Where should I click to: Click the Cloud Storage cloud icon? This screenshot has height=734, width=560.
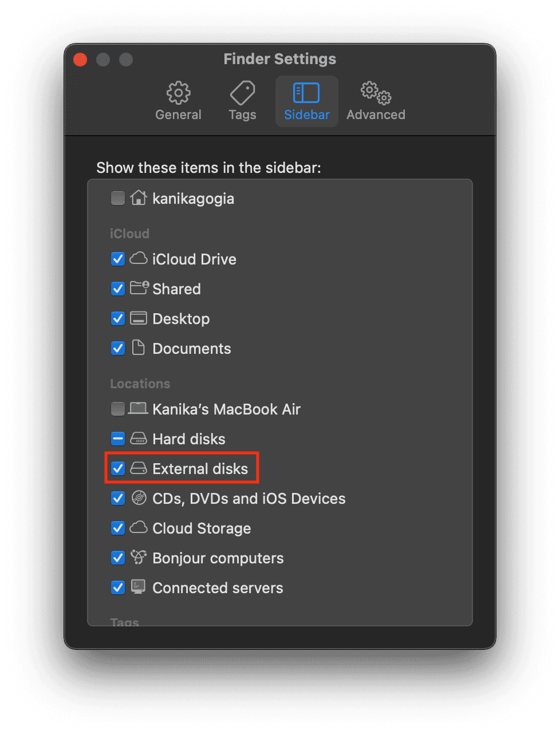point(139,528)
